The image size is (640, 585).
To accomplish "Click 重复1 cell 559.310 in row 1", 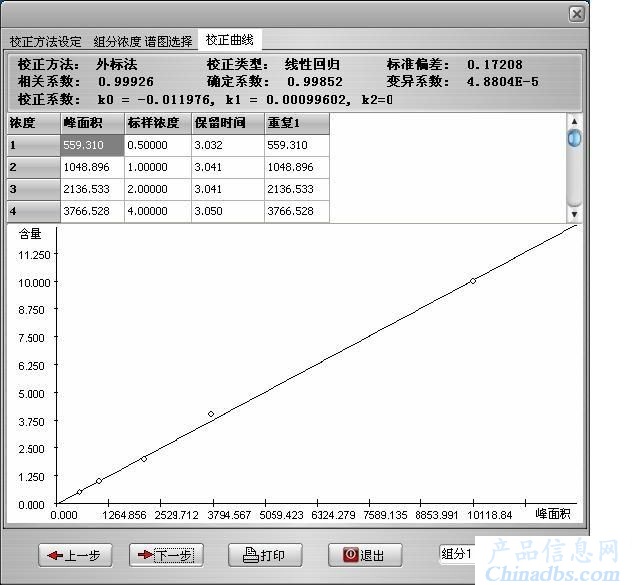I will (x=297, y=145).
